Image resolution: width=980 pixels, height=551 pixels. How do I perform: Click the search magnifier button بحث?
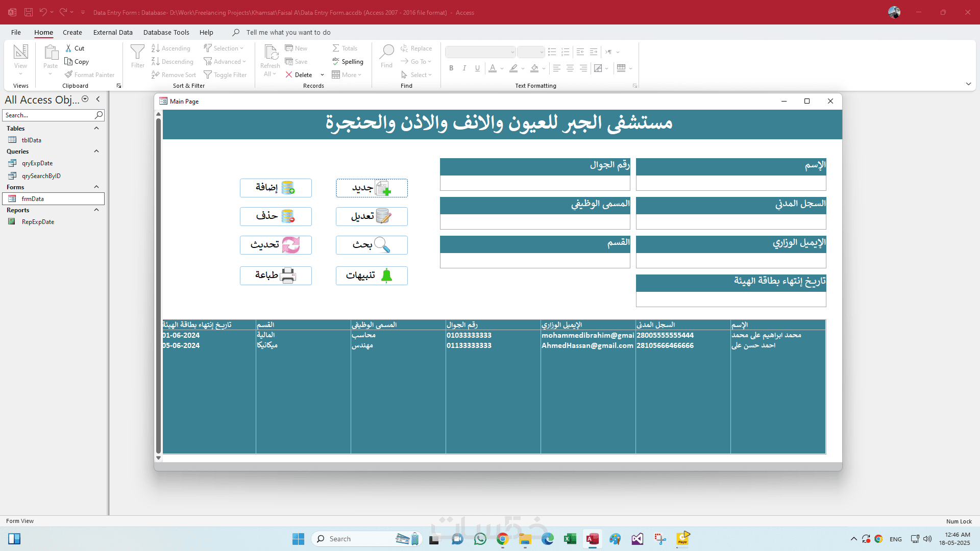pos(372,245)
